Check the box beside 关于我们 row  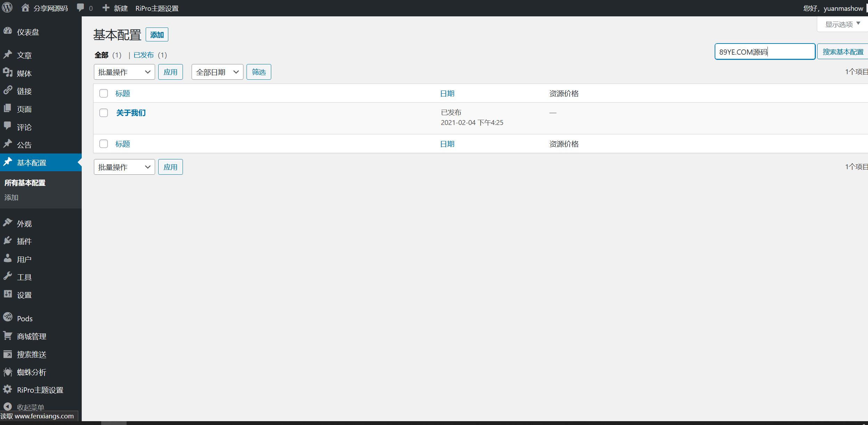coord(104,113)
